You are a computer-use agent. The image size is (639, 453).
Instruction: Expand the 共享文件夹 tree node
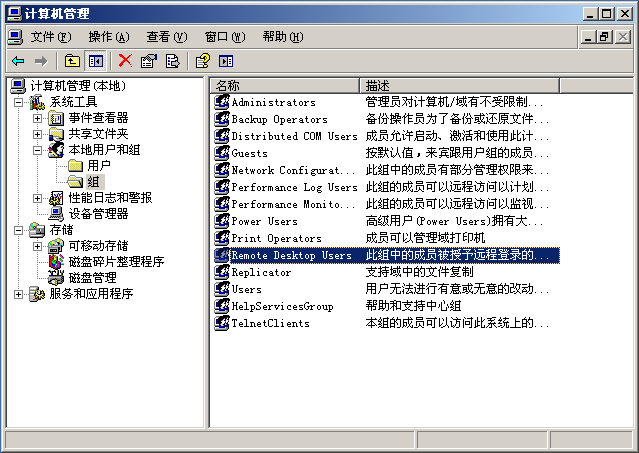(37, 134)
